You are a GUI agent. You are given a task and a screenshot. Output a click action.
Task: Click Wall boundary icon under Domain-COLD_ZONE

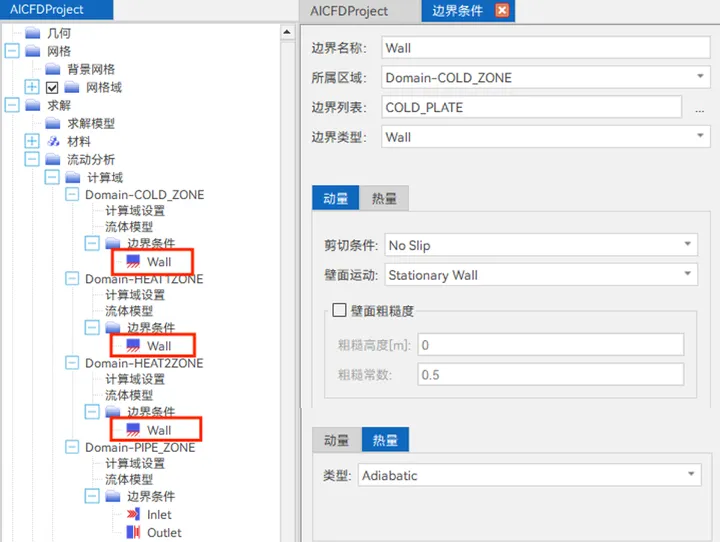click(133, 261)
